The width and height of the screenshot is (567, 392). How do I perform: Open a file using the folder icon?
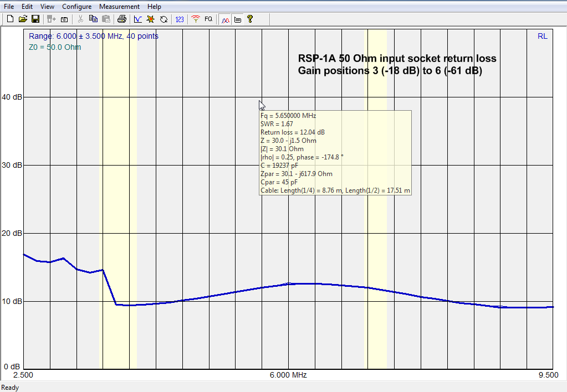(23, 19)
